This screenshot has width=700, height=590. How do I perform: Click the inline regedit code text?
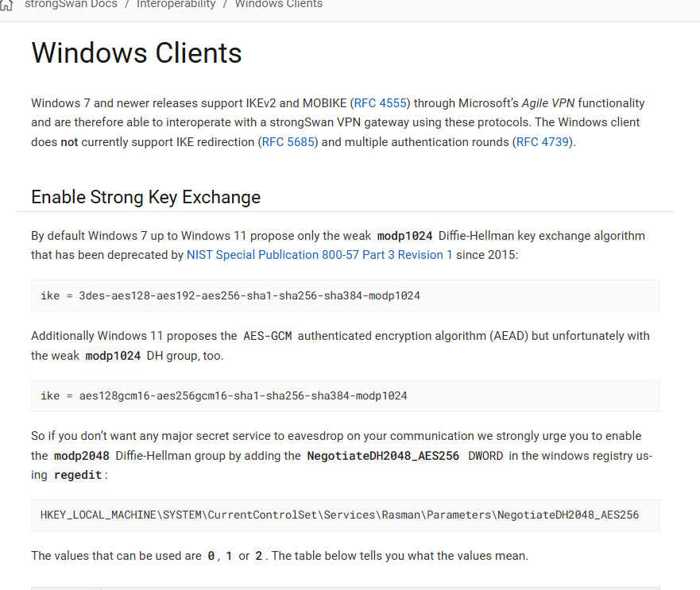click(78, 476)
